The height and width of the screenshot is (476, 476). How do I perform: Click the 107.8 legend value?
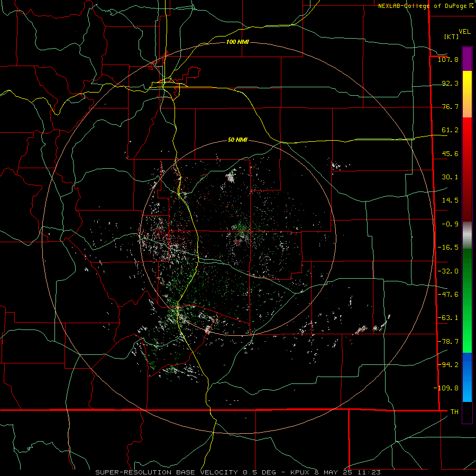click(x=448, y=59)
